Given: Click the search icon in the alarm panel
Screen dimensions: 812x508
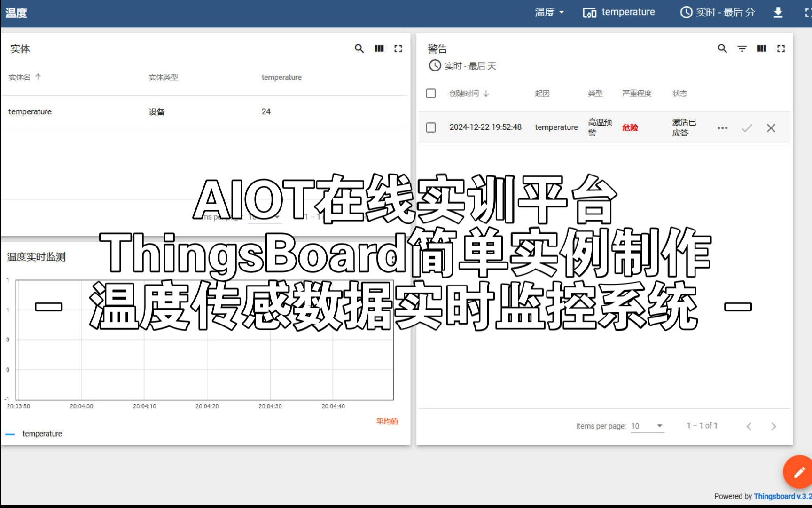Looking at the screenshot, I should (x=722, y=48).
